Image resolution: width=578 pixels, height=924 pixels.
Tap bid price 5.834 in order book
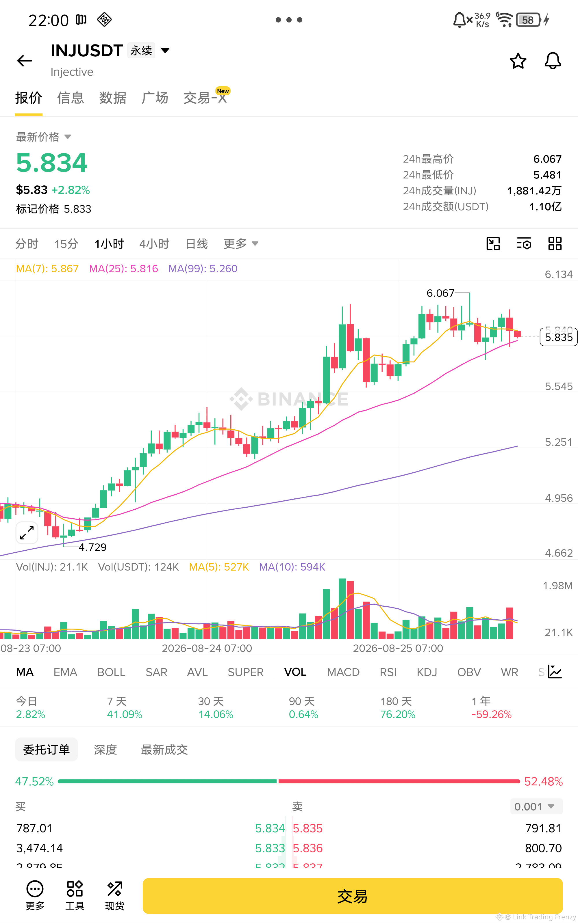click(270, 828)
